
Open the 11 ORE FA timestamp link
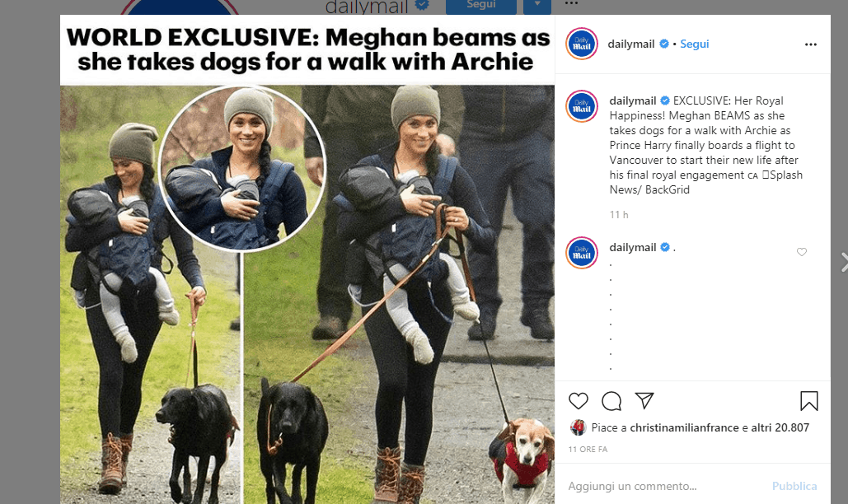tap(588, 449)
